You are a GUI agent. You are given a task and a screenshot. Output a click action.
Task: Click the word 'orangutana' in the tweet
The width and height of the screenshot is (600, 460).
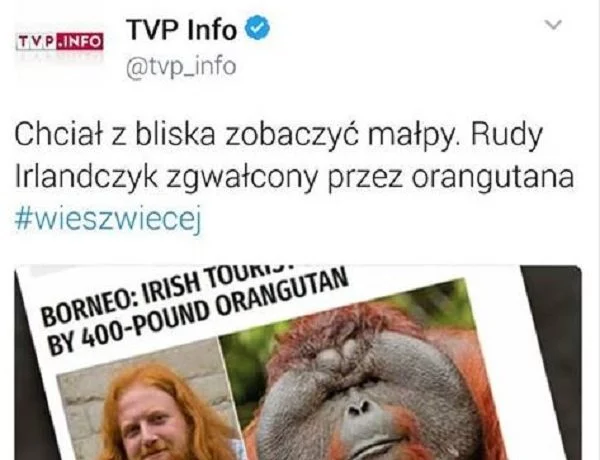[x=492, y=178]
